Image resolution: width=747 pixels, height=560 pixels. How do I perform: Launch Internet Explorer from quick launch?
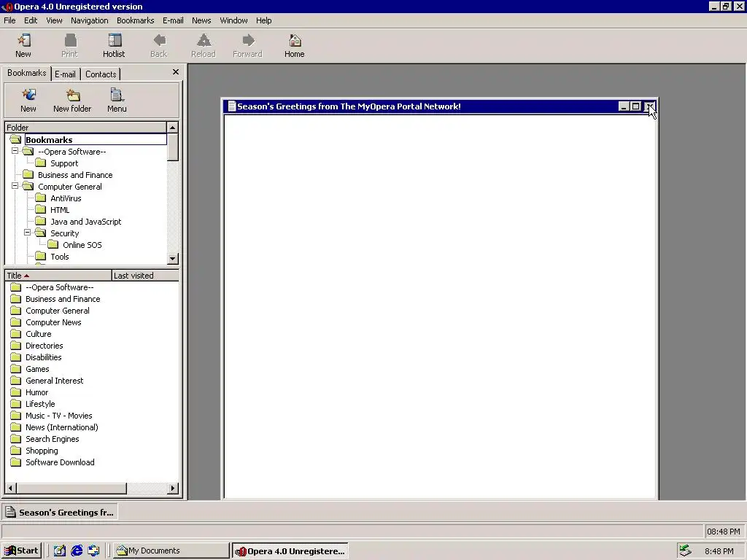pyautogui.click(x=76, y=551)
